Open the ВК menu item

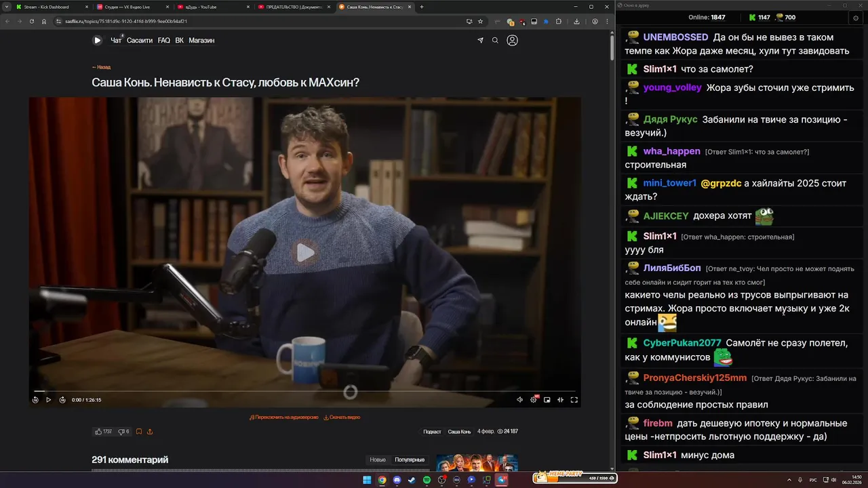point(180,41)
